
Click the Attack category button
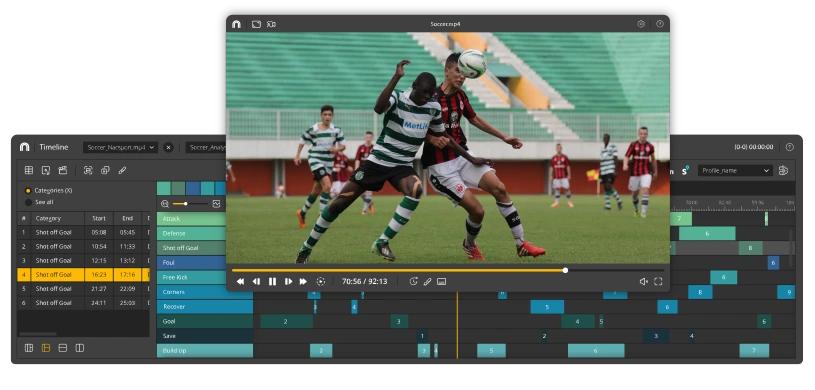[x=191, y=219]
